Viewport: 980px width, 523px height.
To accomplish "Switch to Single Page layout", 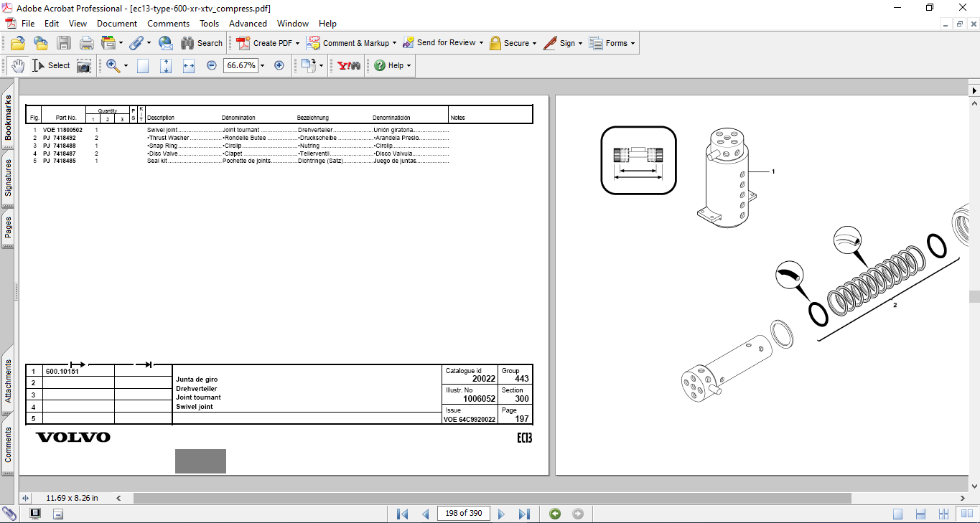I will coord(898,514).
